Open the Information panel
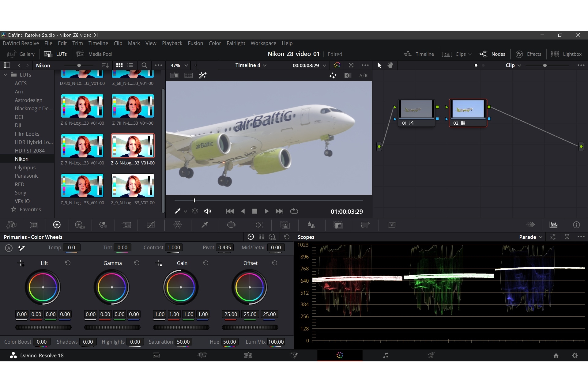 tap(576, 225)
